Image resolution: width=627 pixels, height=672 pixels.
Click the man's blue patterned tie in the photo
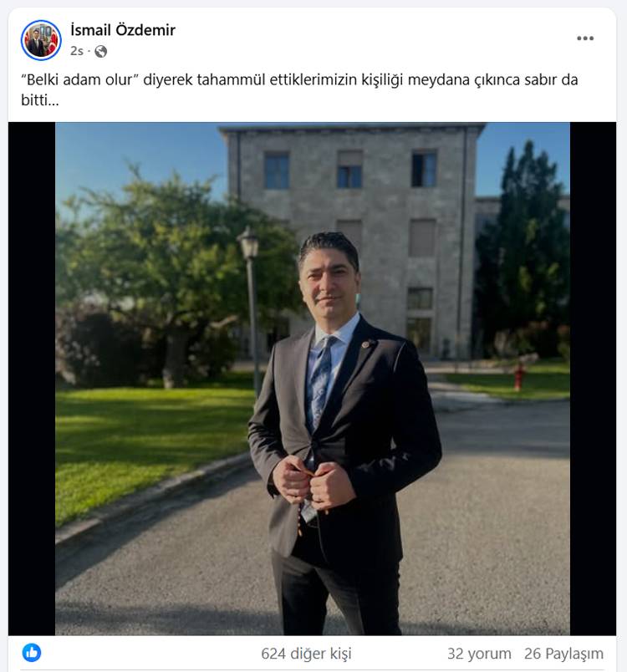pos(320,383)
